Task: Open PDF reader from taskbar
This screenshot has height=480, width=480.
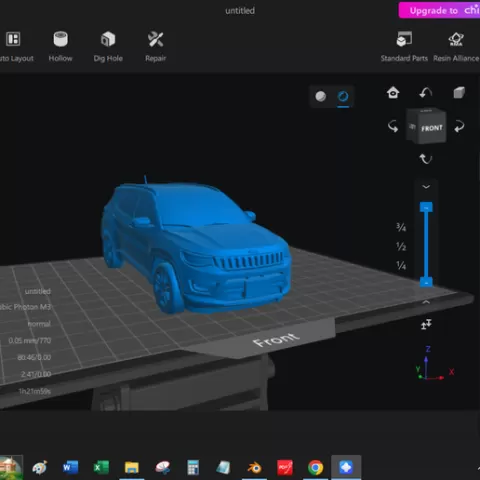Action: (285, 467)
